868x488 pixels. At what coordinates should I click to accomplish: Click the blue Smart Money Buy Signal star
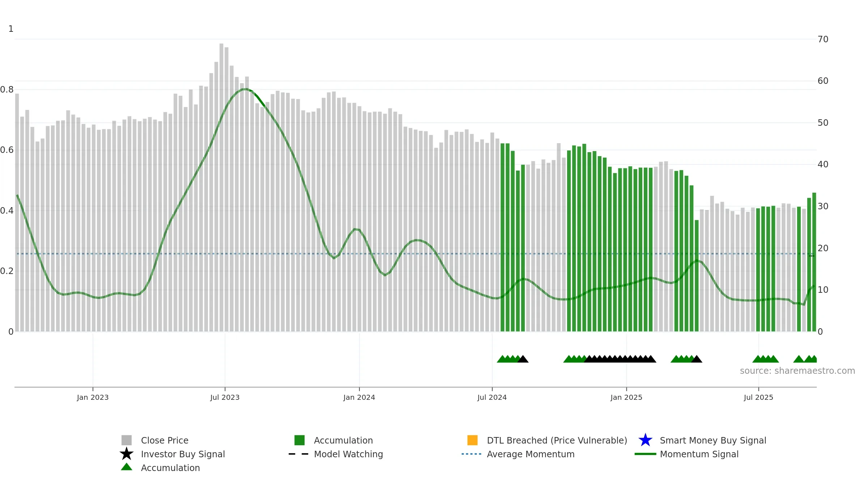click(x=645, y=440)
